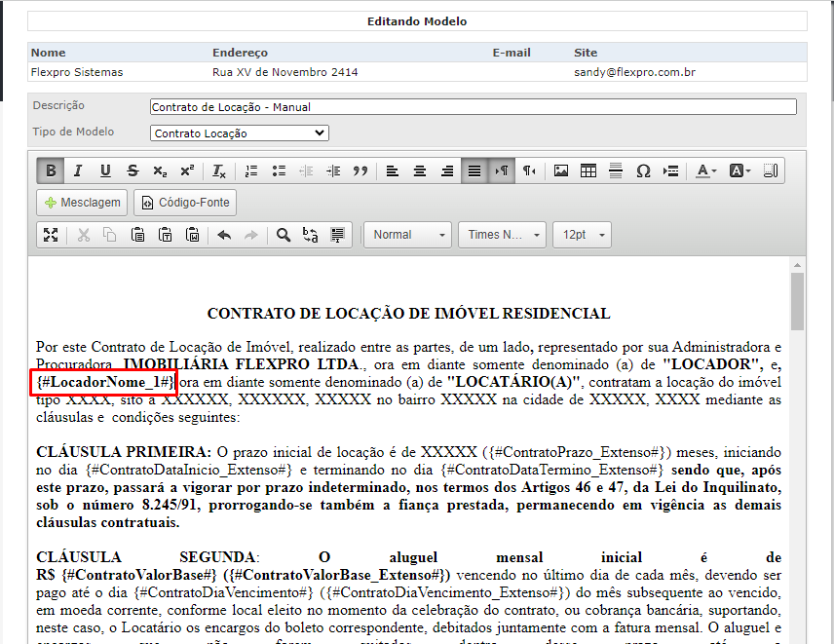Open the insert image tool
This screenshot has width=834, height=644.
pyautogui.click(x=560, y=170)
